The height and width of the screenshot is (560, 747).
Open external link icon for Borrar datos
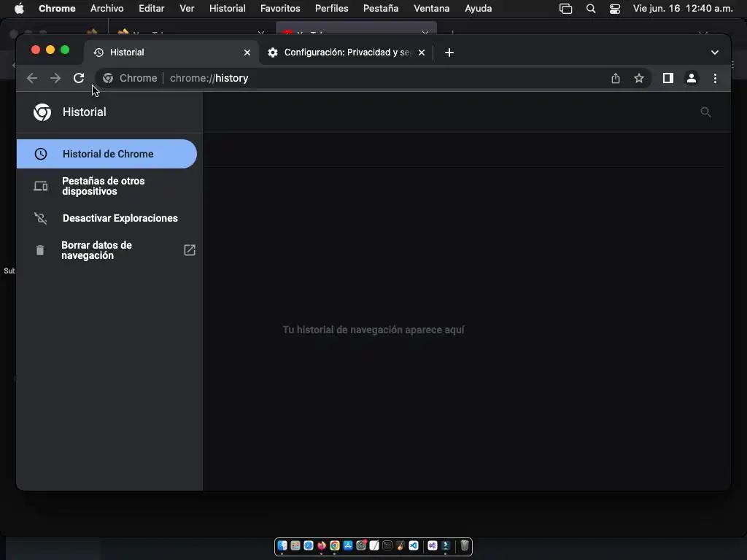pyautogui.click(x=190, y=250)
